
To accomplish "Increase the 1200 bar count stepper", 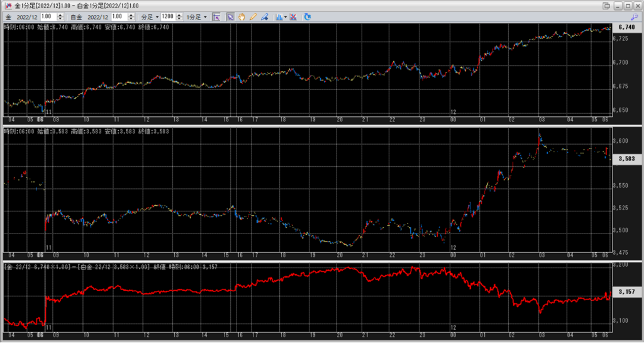I will coord(180,14).
